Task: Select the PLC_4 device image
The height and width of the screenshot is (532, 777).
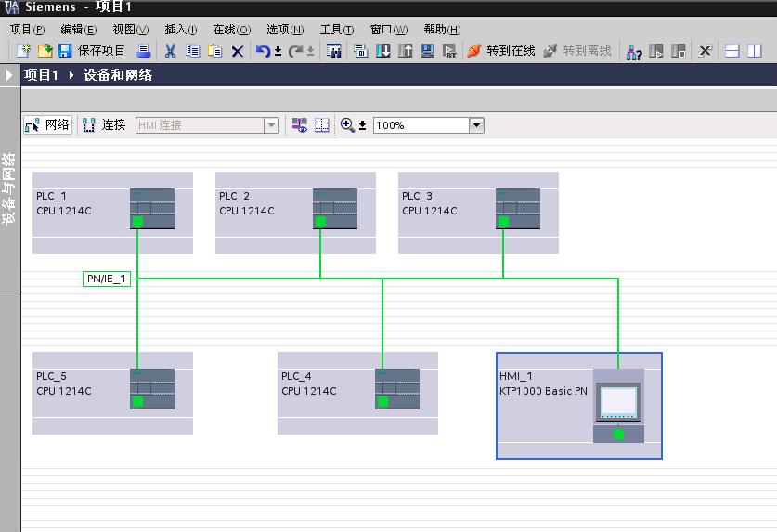Action: coord(397,389)
